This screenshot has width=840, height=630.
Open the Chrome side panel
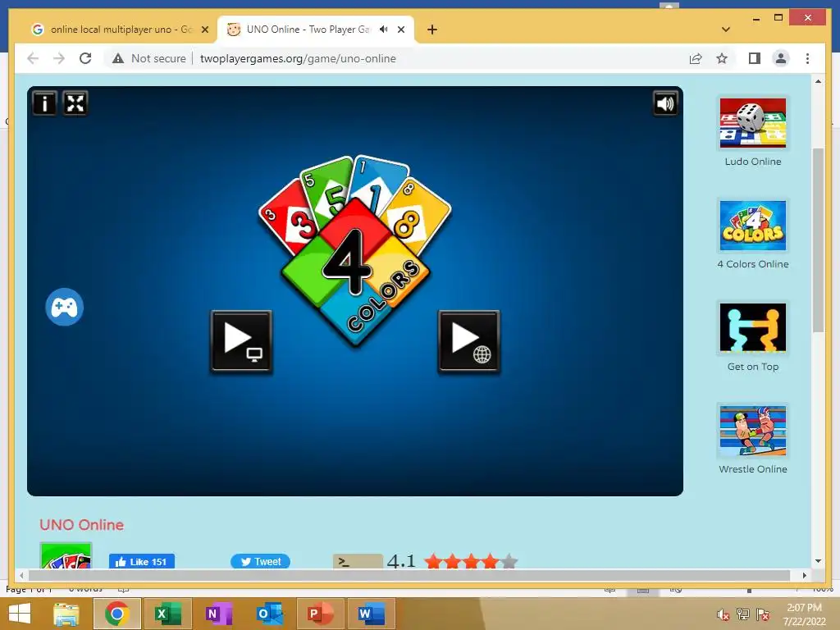755,58
